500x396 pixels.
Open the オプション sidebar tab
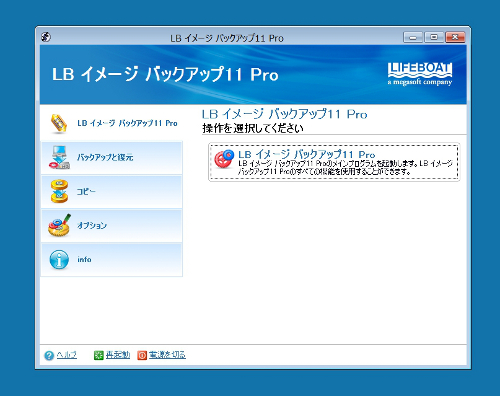[111, 226]
